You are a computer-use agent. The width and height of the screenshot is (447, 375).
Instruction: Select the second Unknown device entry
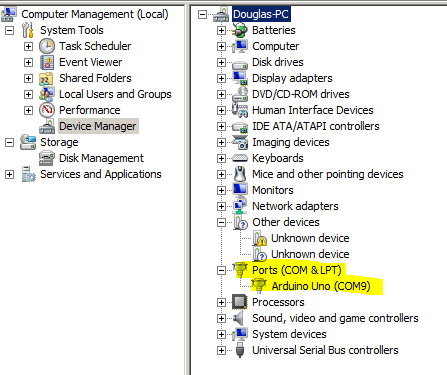[x=310, y=254]
